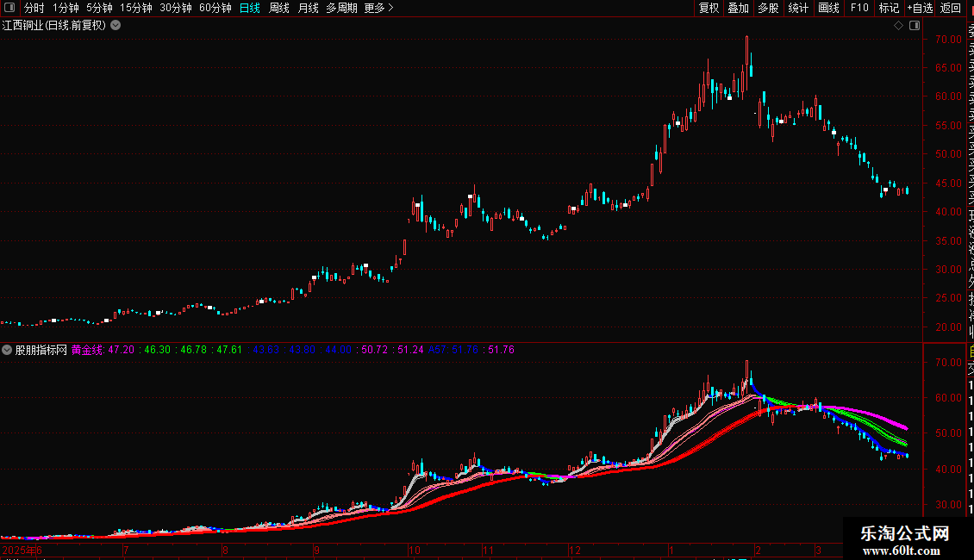The height and width of the screenshot is (560, 974).
Task: Click the 47.20 indicator value
Action: coord(122,350)
